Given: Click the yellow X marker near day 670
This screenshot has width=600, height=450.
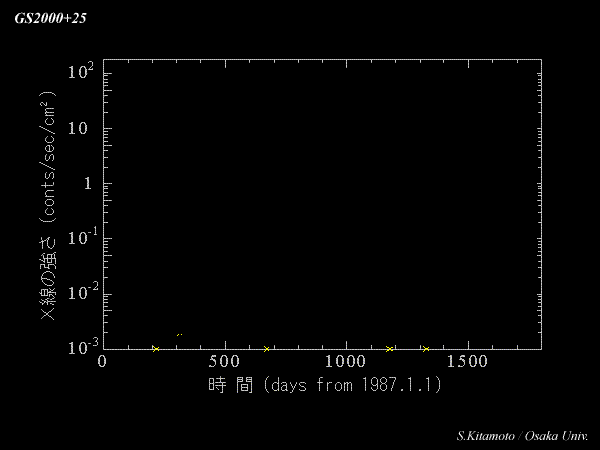Looking at the screenshot, I should pyautogui.click(x=267, y=349).
